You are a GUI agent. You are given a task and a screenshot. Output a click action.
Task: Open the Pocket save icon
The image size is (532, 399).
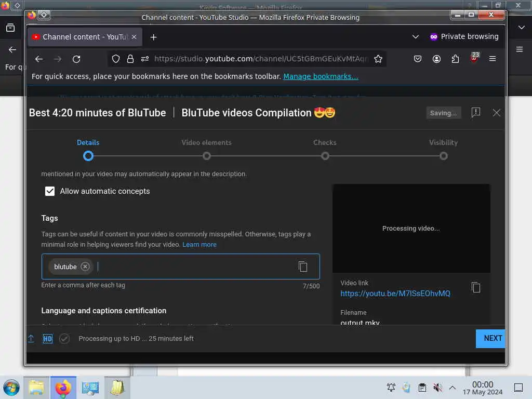pyautogui.click(x=418, y=59)
